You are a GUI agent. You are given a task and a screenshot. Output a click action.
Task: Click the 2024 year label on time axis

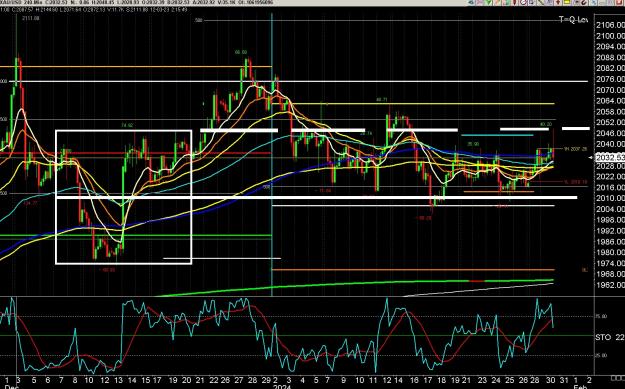[281, 387]
